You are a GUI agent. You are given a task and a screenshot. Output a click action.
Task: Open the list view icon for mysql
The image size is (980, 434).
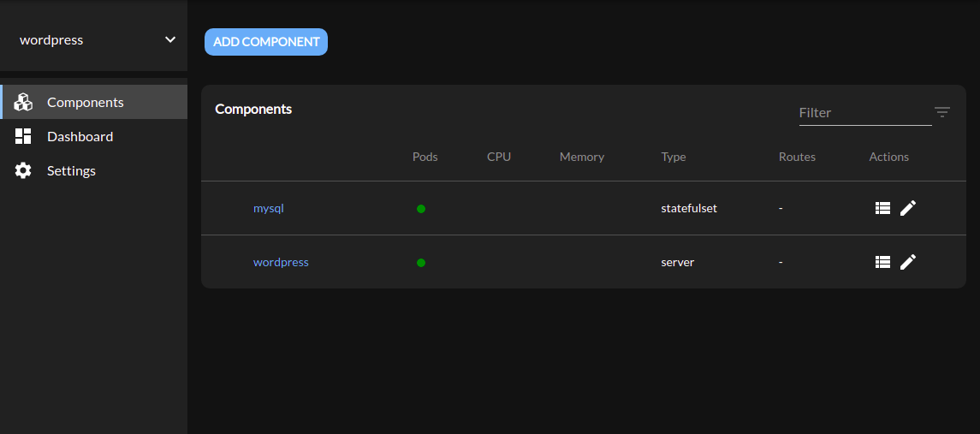(883, 208)
